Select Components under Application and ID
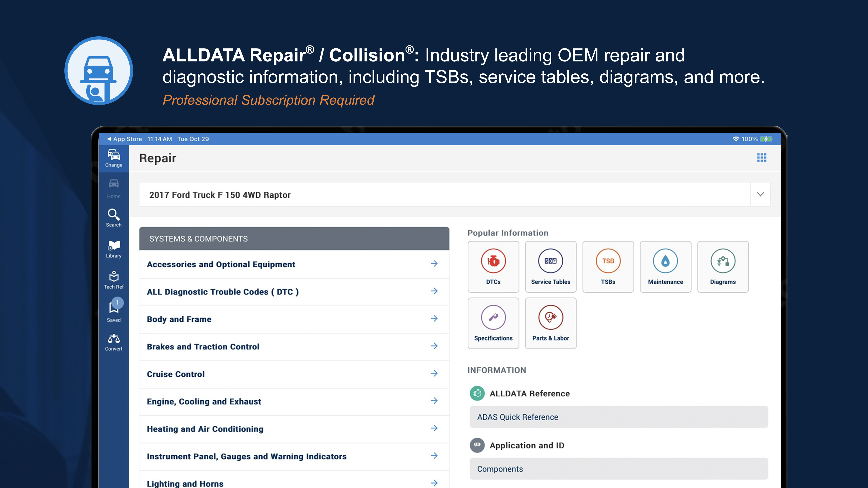Viewport: 868px width, 488px height. 619,469
